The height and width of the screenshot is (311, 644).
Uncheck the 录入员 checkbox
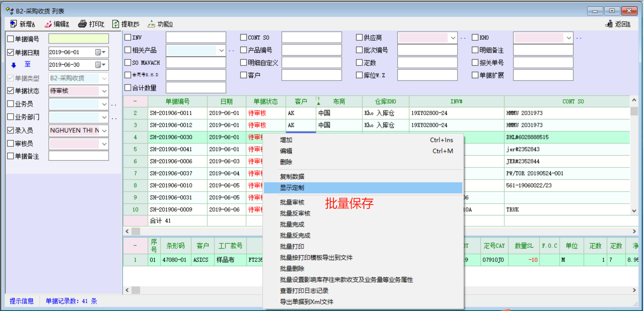tap(11, 130)
